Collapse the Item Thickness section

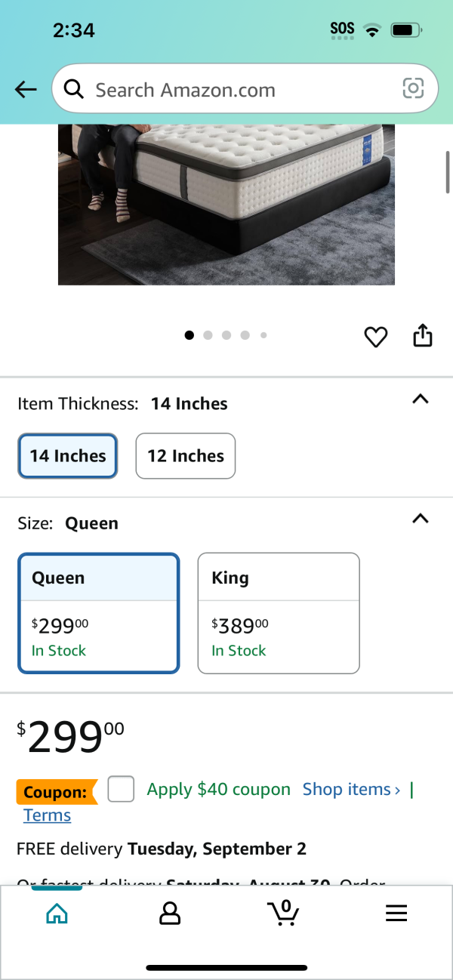pos(421,399)
